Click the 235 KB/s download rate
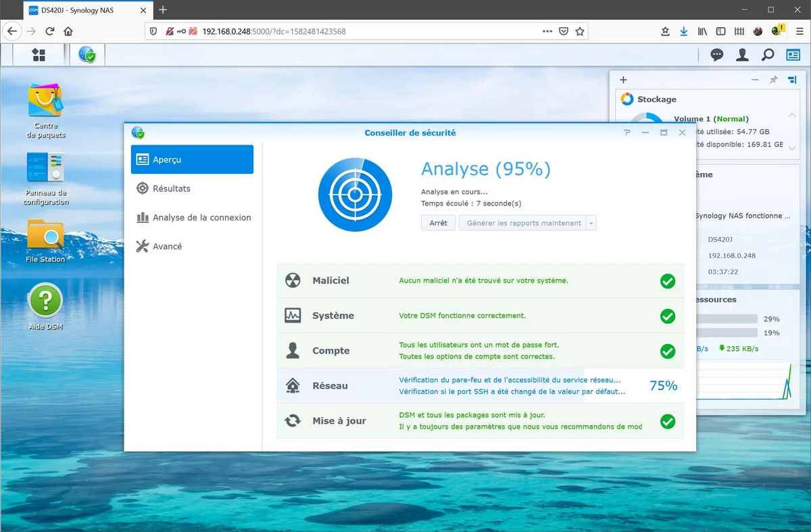 pos(738,349)
